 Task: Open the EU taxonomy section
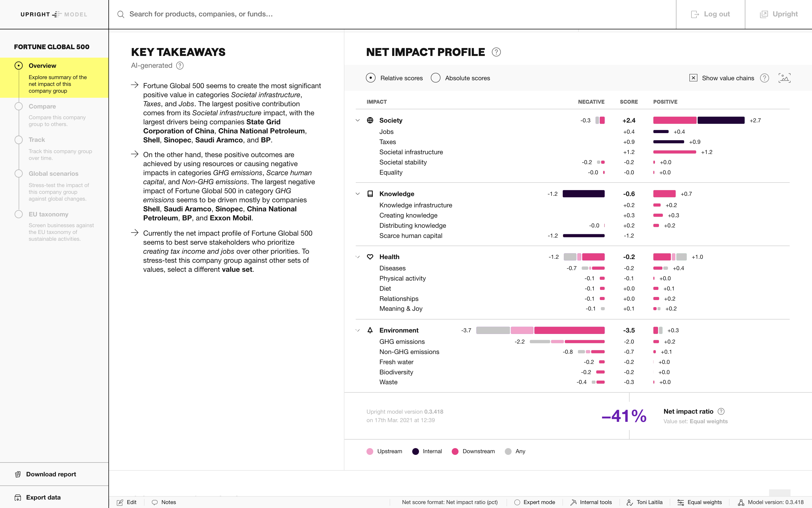point(49,214)
